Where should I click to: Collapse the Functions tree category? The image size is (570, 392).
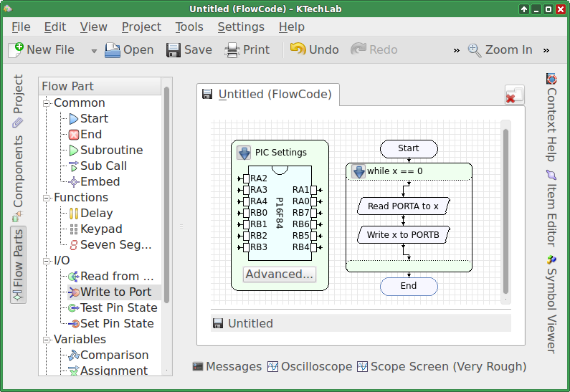46,198
